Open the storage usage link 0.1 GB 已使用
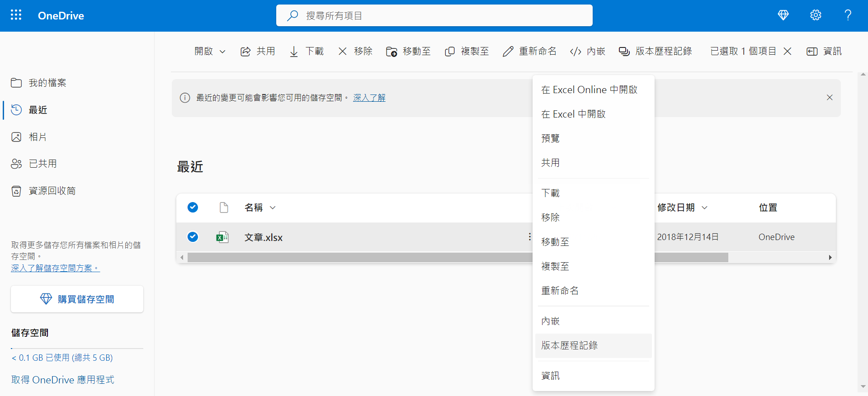The image size is (868, 396). (x=62, y=358)
